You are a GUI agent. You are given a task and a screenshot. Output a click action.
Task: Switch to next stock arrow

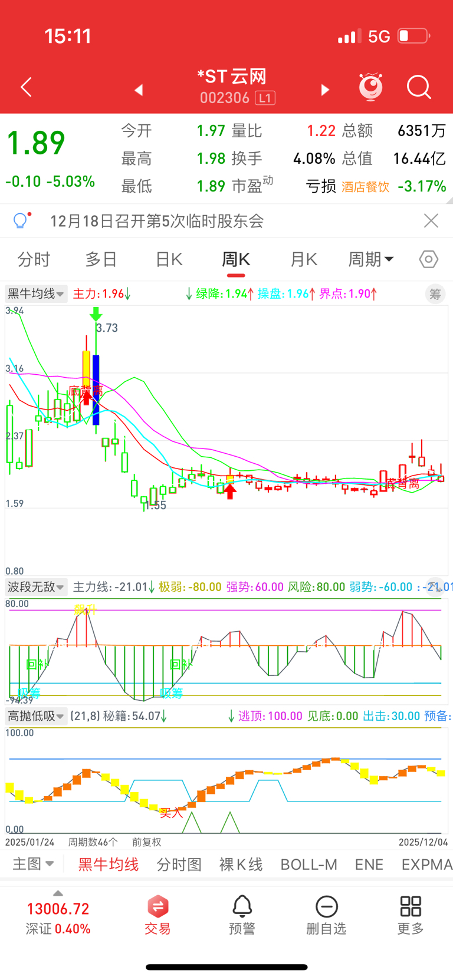click(325, 90)
